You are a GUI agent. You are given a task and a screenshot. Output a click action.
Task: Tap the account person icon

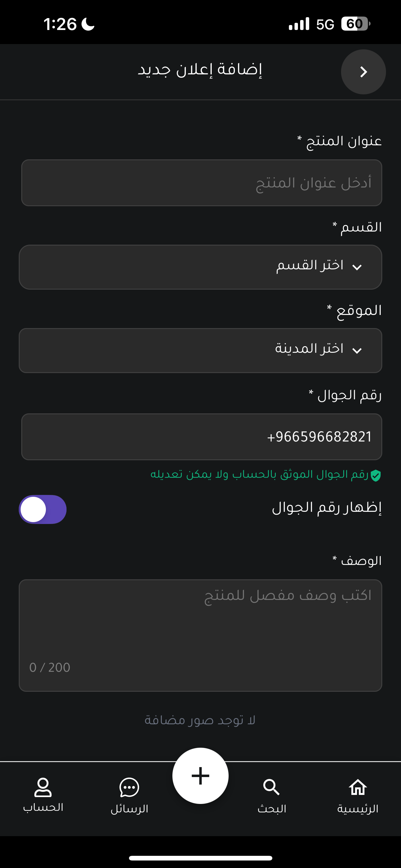click(x=43, y=787)
